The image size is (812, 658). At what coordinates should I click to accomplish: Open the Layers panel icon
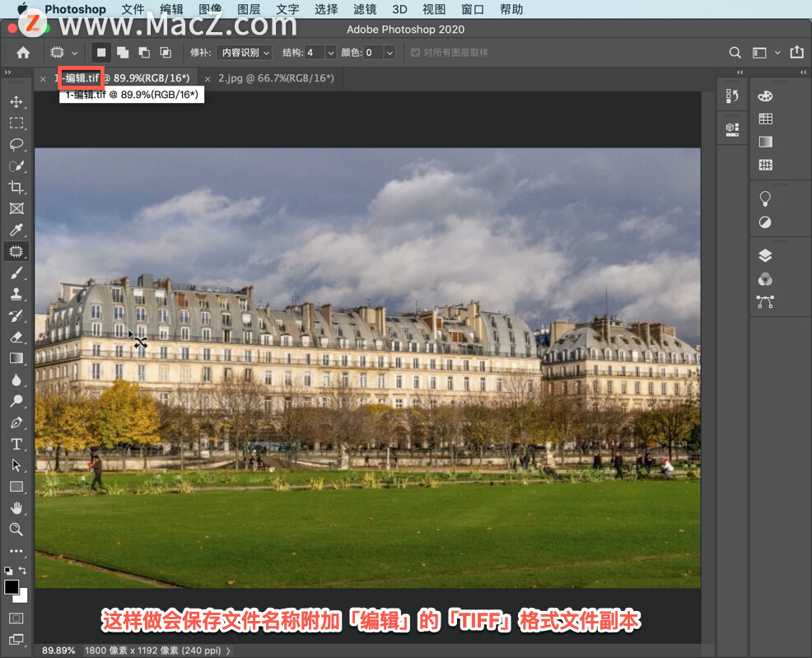(765, 256)
